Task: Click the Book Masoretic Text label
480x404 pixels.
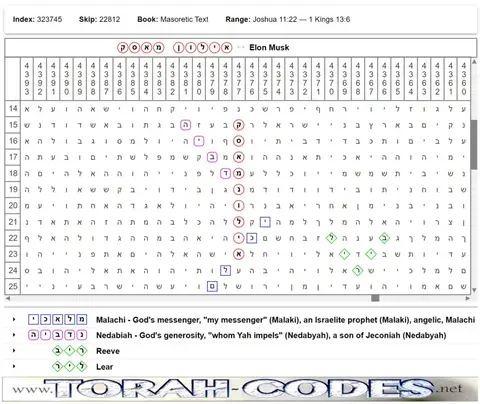Action: (173, 19)
